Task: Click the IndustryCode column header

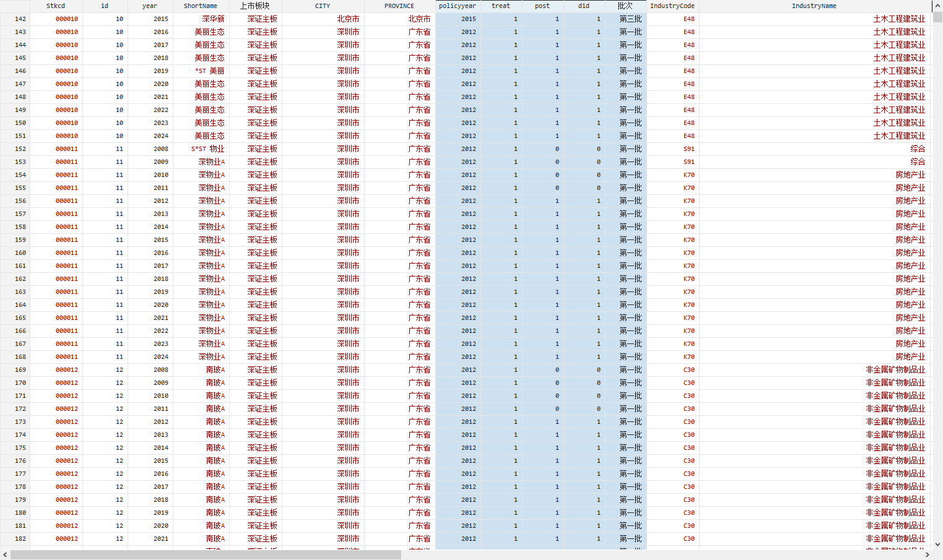Action: click(x=672, y=6)
